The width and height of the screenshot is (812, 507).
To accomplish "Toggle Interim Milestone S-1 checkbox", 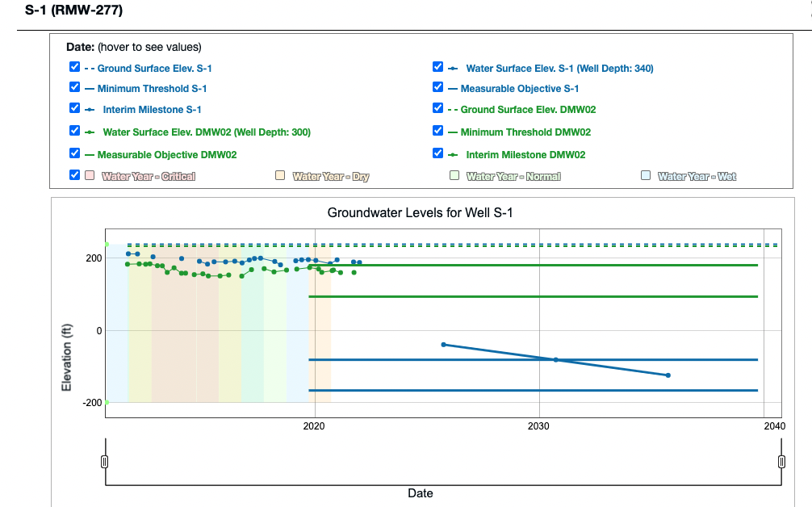I will tap(75, 109).
